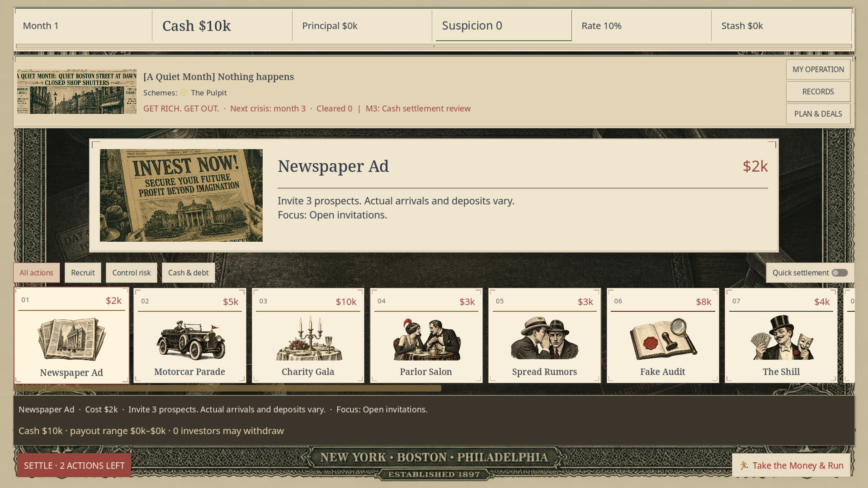Choose the Spread Rumors whispering card

tap(544, 336)
